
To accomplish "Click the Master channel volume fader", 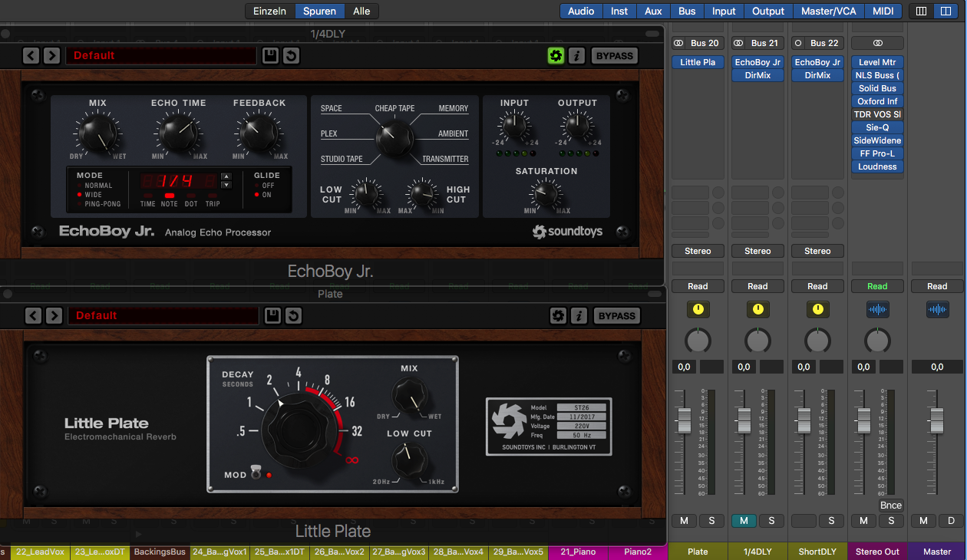I will tap(937, 420).
